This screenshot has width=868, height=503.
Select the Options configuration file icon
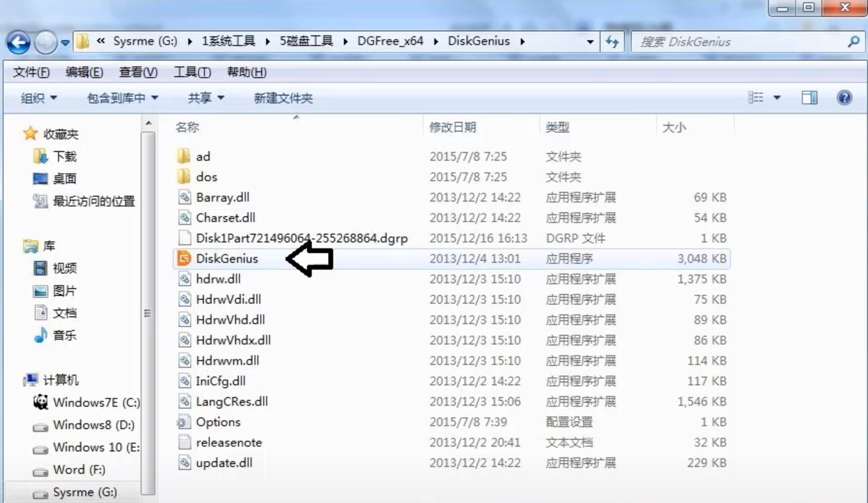184,422
